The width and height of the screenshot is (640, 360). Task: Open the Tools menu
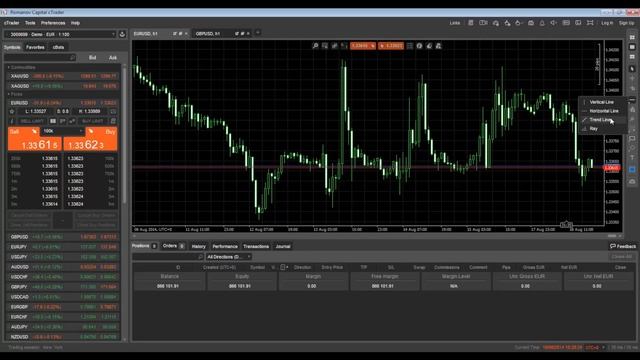tap(30, 23)
